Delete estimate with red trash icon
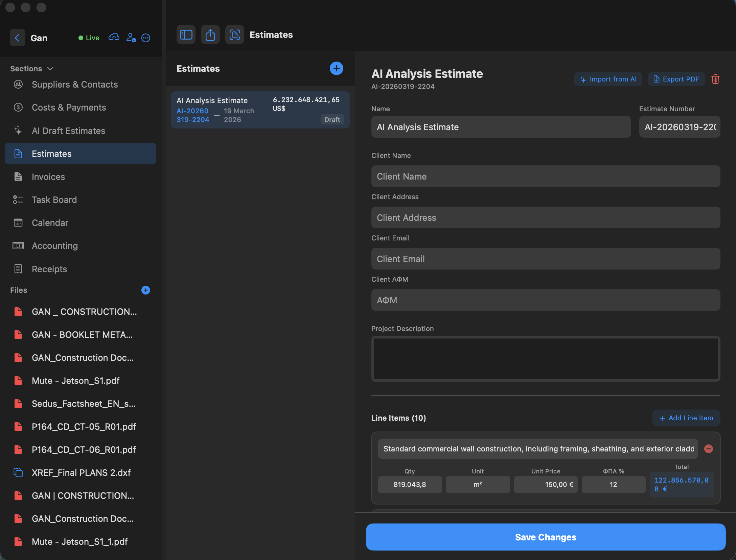Viewport: 736px width, 560px height. [x=715, y=79]
